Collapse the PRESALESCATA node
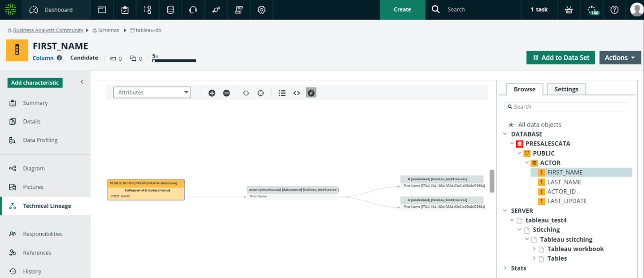This screenshot has height=278, width=644. (x=512, y=144)
